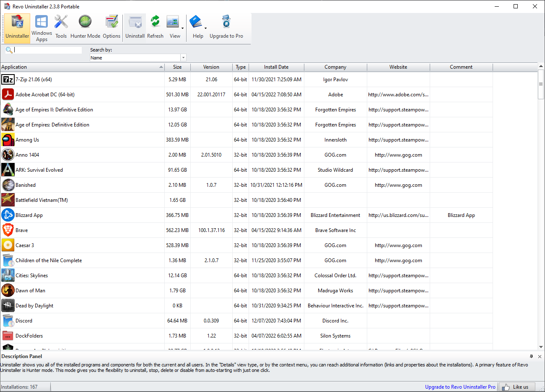This screenshot has width=545, height=392.
Task: Sort by Size column header
Action: pos(177,67)
